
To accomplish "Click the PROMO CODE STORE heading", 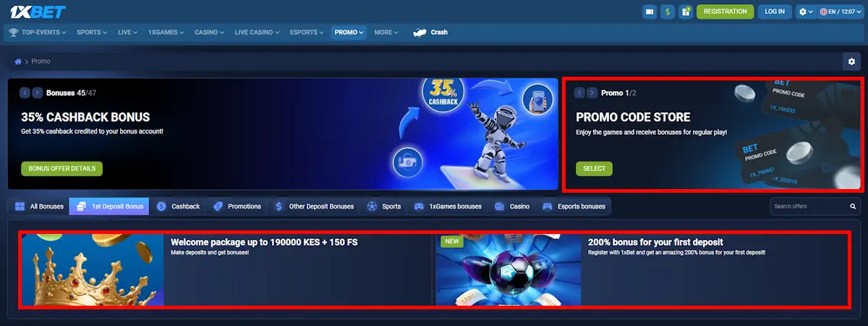I will click(633, 117).
